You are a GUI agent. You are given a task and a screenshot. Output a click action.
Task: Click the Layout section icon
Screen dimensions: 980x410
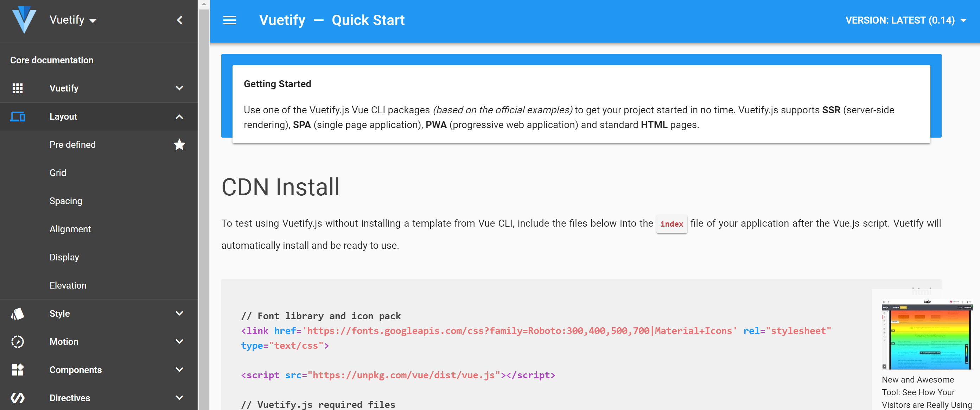(18, 116)
